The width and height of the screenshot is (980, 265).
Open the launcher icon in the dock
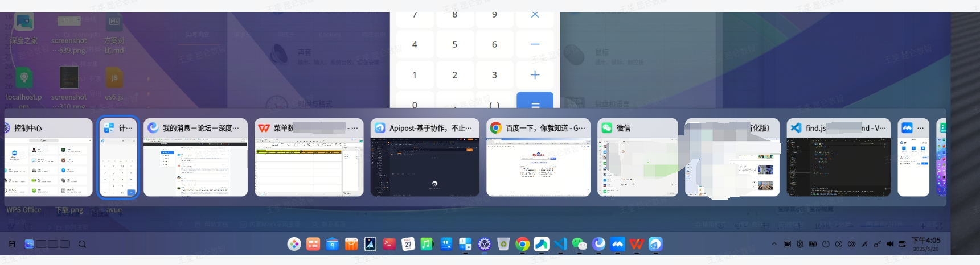pyautogui.click(x=294, y=244)
